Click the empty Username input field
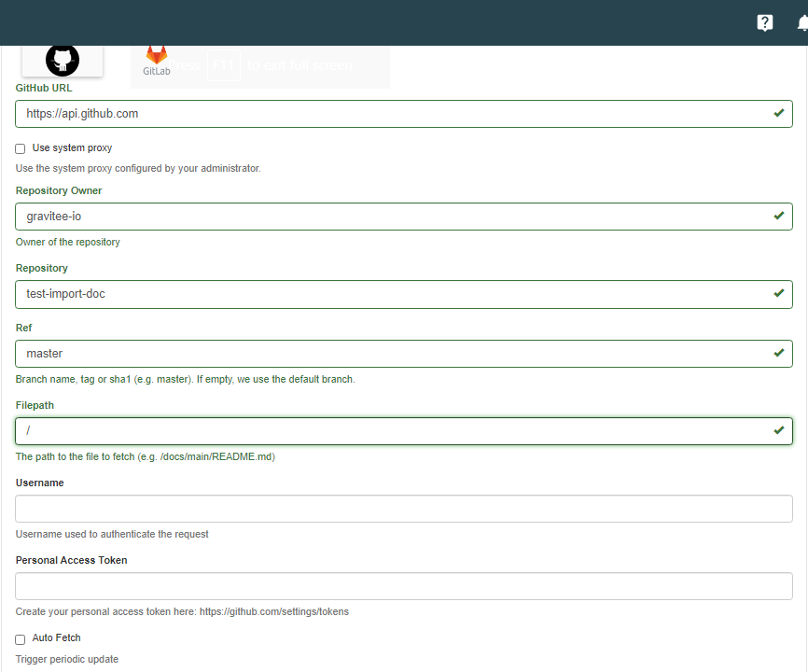This screenshot has height=672, width=808. tap(403, 509)
